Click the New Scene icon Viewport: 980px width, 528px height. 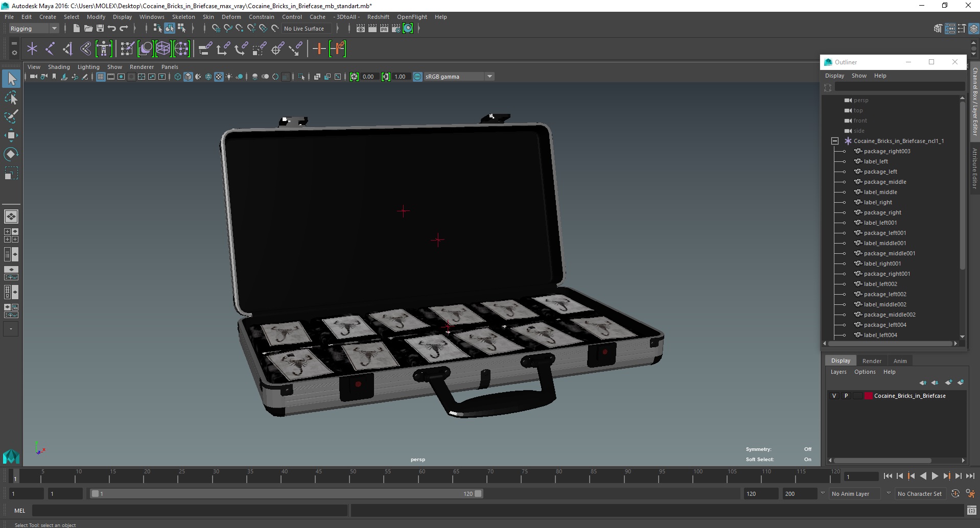click(x=76, y=29)
